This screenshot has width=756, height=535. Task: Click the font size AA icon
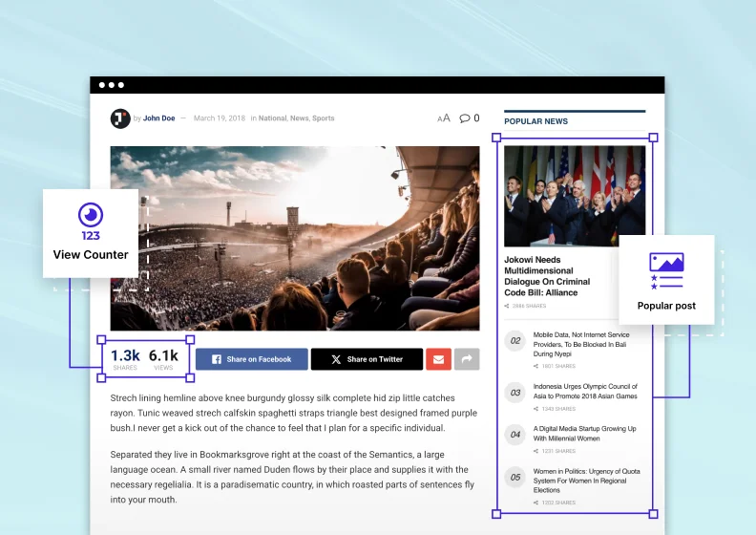tap(444, 118)
